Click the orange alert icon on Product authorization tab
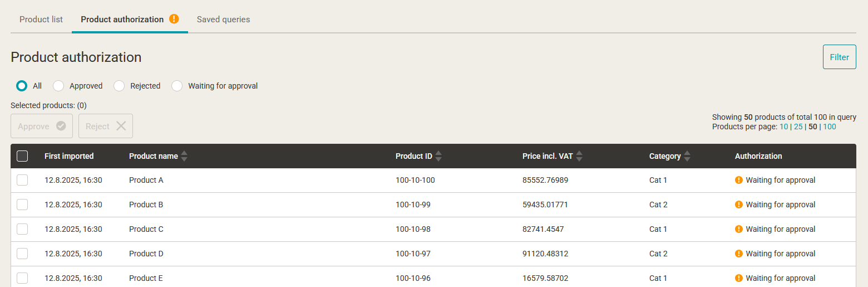Image resolution: width=868 pixels, height=287 pixels. click(x=174, y=19)
